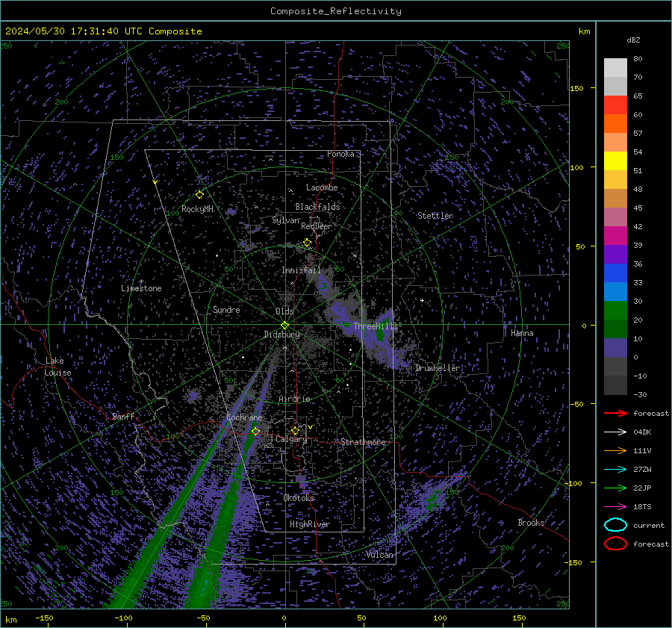Click the RedDeer city label
The height and width of the screenshot is (628, 672).
(317, 226)
